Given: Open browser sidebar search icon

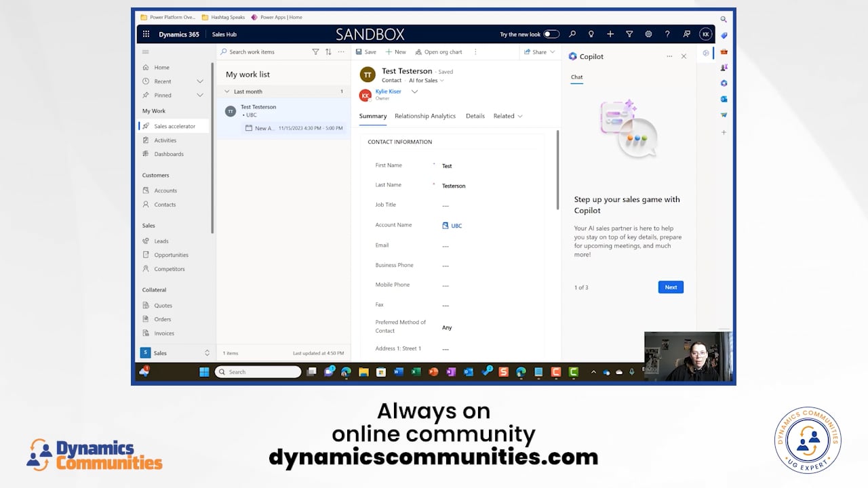Looking at the screenshot, I should coord(724,20).
